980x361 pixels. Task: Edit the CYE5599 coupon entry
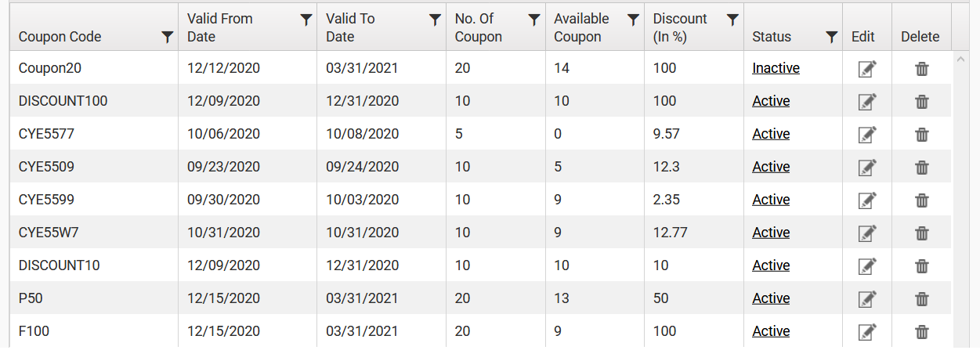(866, 200)
